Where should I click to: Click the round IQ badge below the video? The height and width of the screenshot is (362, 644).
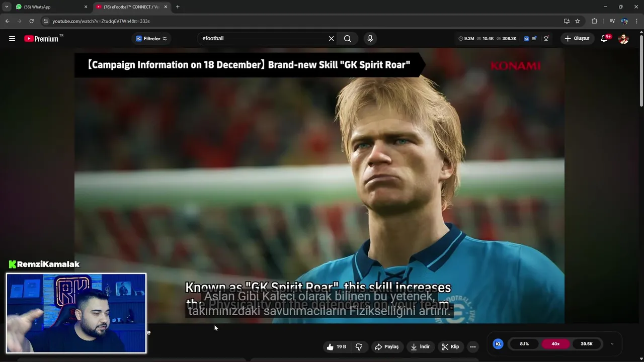(498, 344)
